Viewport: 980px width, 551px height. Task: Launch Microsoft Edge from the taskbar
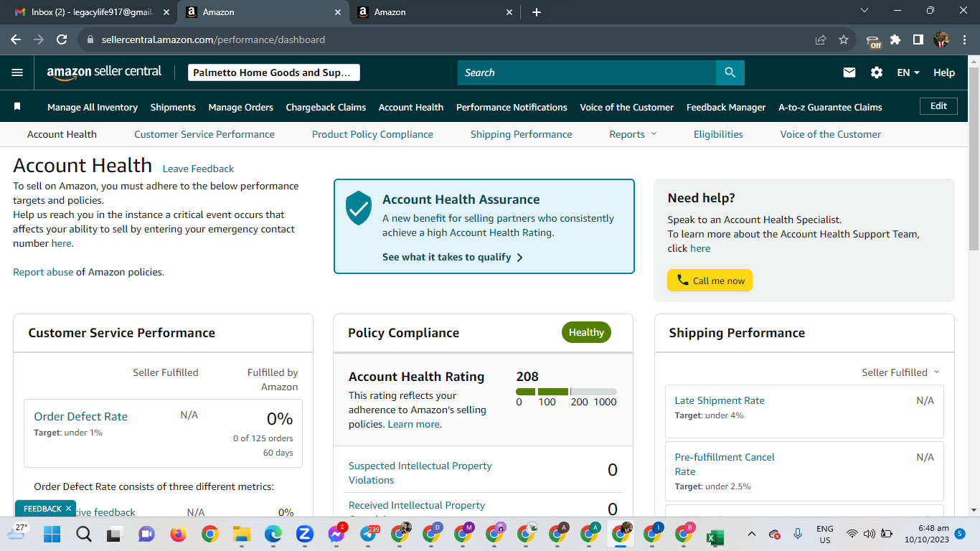pyautogui.click(x=273, y=534)
